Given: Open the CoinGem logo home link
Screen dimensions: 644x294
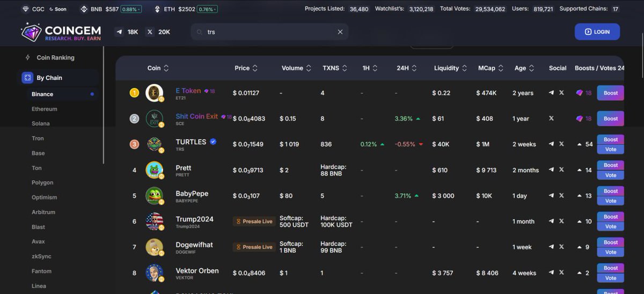Looking at the screenshot, I should coord(61,32).
